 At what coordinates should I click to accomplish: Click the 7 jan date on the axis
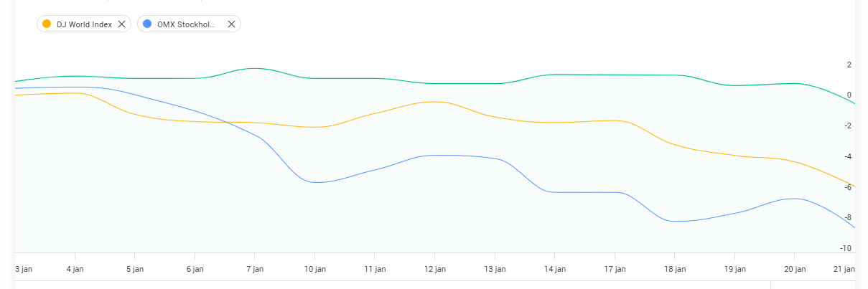[x=254, y=269]
